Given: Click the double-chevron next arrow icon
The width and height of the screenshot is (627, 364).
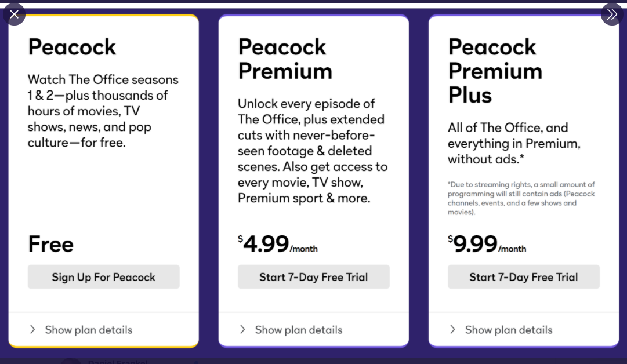Looking at the screenshot, I should tap(612, 14).
